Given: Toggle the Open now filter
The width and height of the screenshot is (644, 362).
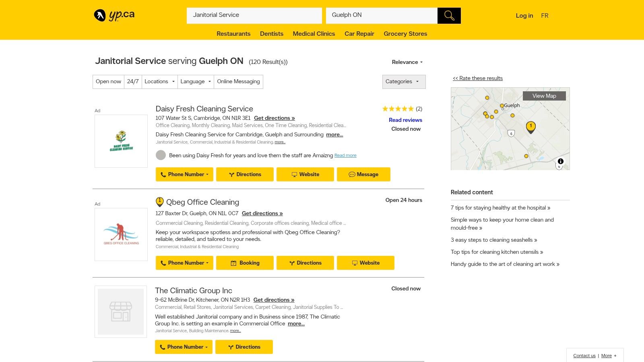Looking at the screenshot, I should click(108, 82).
